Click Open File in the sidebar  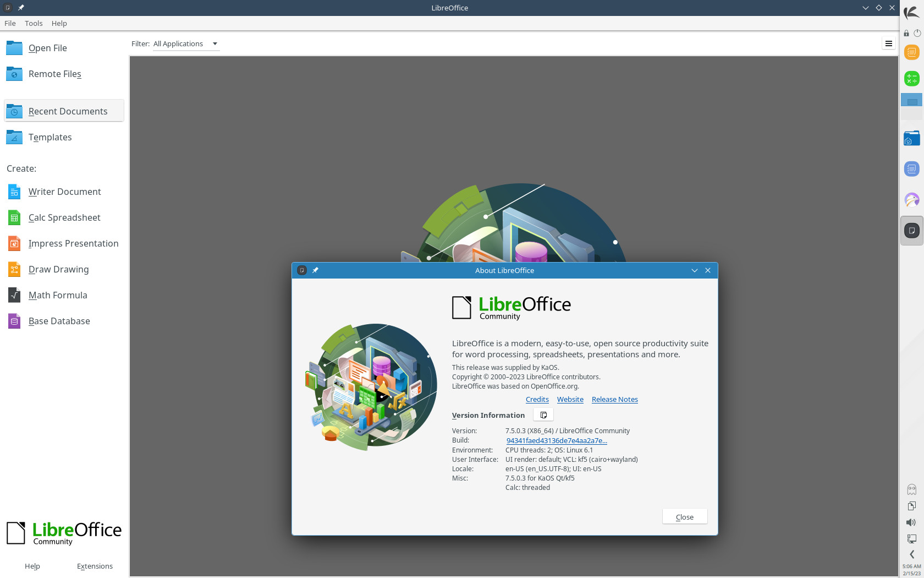pyautogui.click(x=64, y=48)
